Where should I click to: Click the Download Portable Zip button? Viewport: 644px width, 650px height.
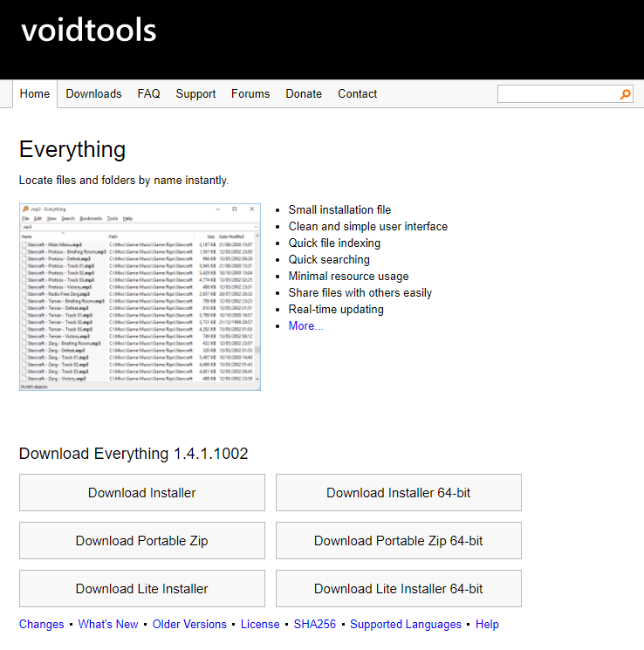[142, 541]
